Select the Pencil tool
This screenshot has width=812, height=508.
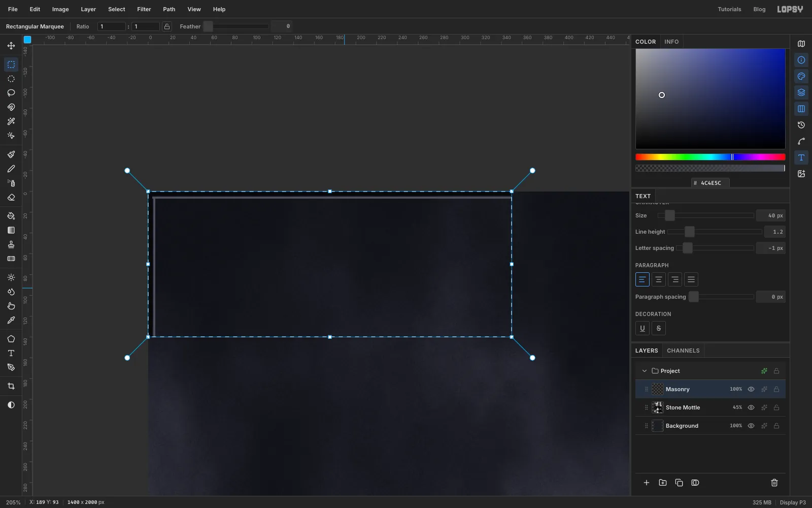[11, 169]
